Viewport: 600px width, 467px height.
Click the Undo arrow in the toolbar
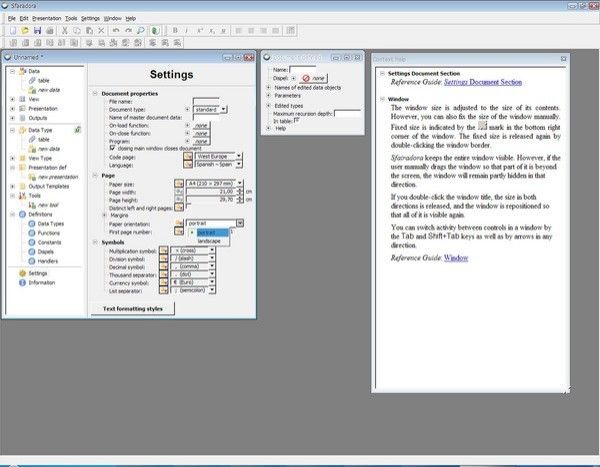pos(117,31)
